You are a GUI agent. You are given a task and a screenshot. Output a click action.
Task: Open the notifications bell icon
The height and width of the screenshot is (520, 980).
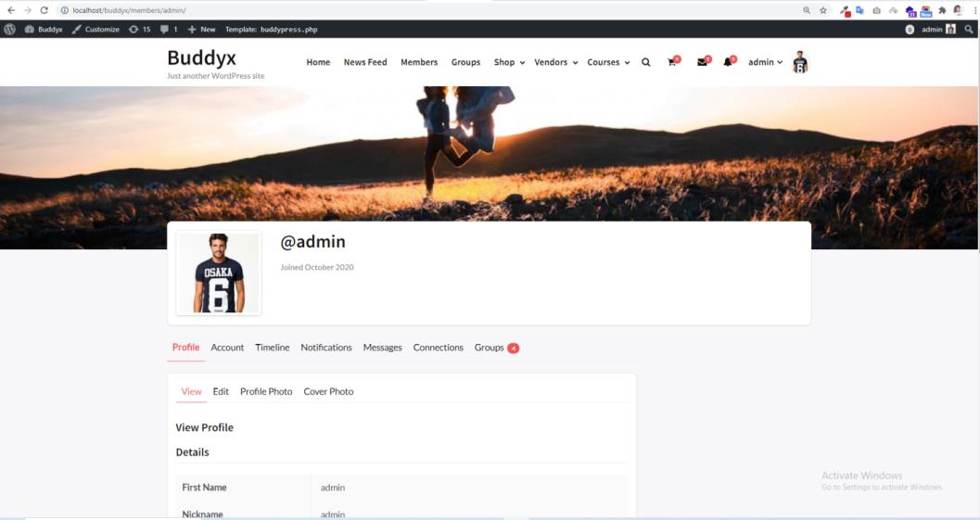[x=729, y=61]
